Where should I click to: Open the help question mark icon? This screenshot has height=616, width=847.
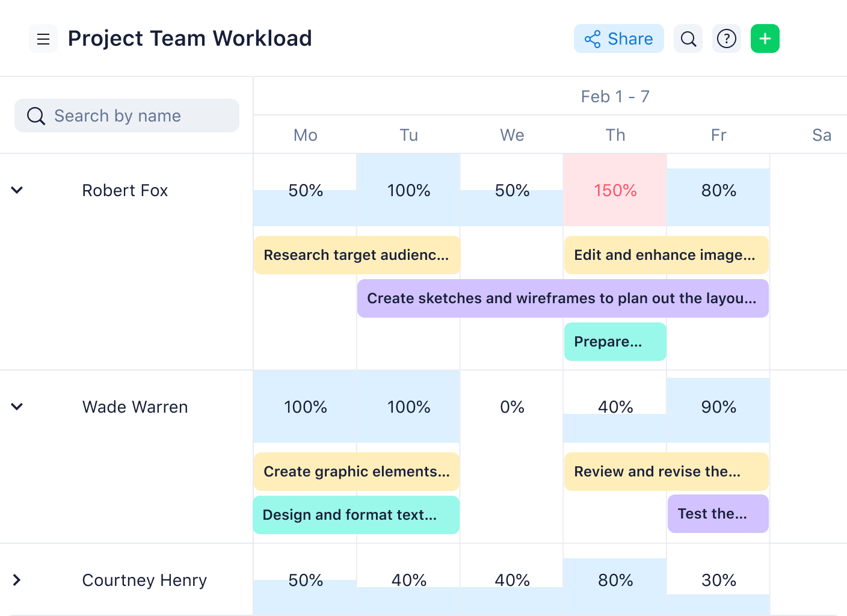coord(727,38)
